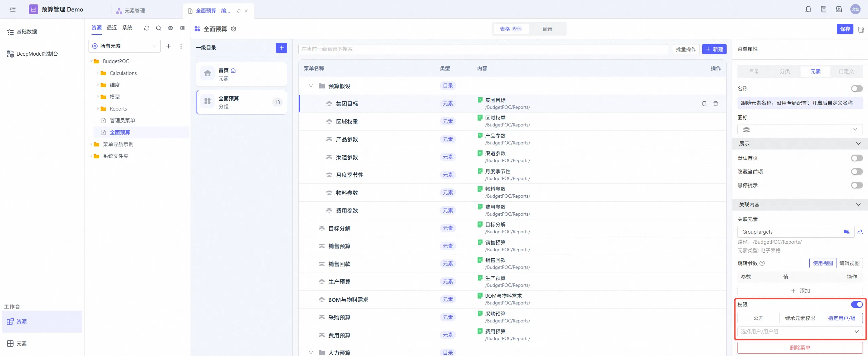868x356 pixels.
Task: Open the three-dot more options menu
Action: 181,46
